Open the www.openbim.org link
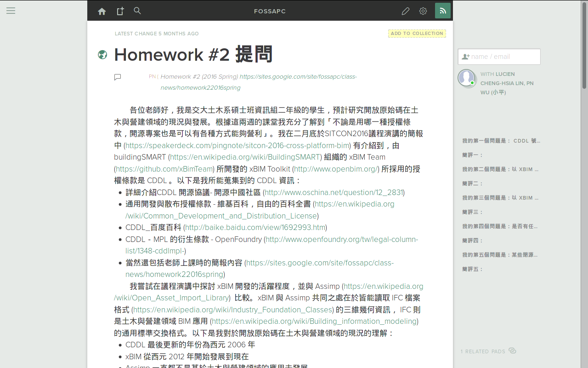 click(336, 169)
